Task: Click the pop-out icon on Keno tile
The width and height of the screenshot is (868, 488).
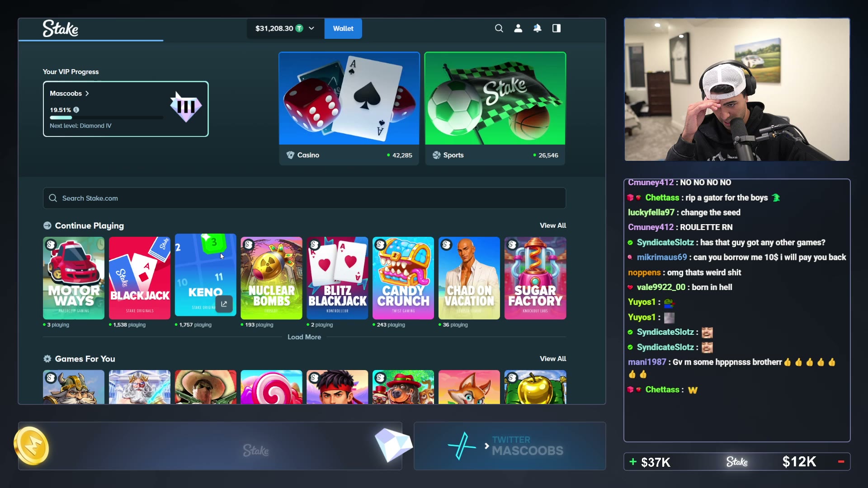Action: click(224, 304)
